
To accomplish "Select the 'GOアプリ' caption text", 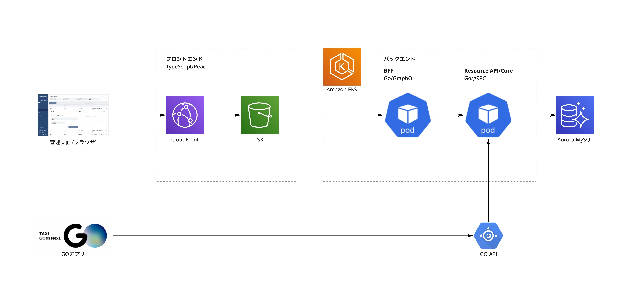I will pos(73,254).
